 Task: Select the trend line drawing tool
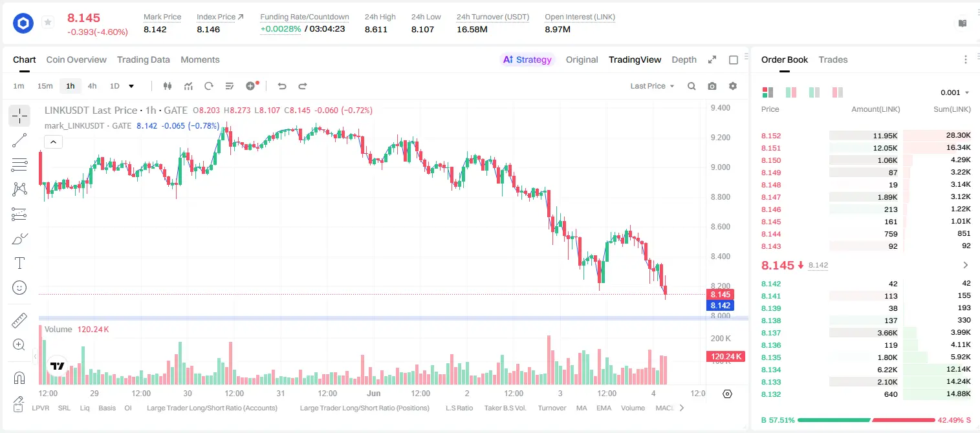tap(19, 140)
